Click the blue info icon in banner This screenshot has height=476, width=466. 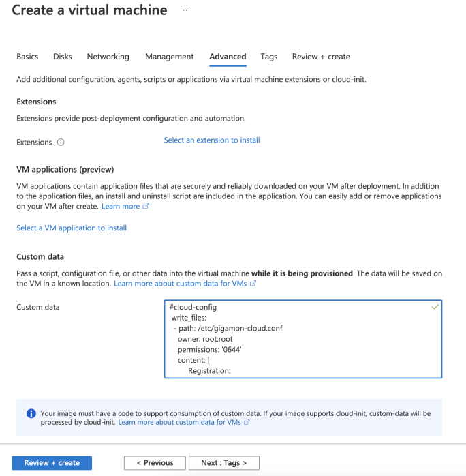[31, 413]
